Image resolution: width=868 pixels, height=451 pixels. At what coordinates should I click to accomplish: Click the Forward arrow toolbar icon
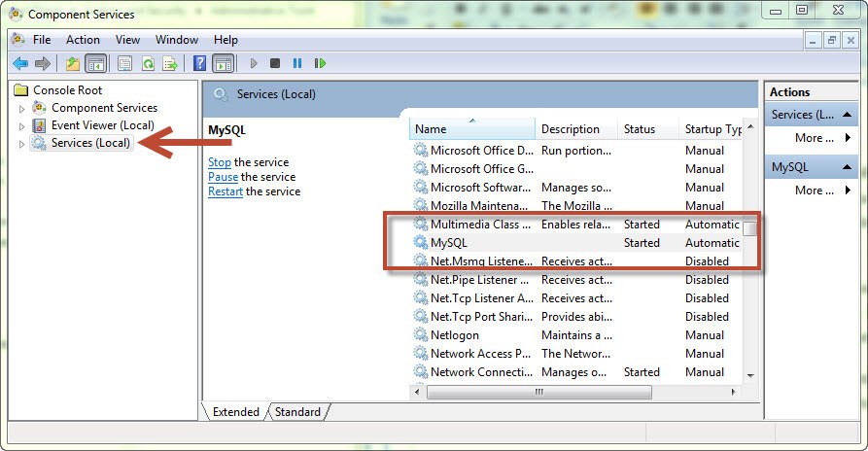[x=43, y=63]
